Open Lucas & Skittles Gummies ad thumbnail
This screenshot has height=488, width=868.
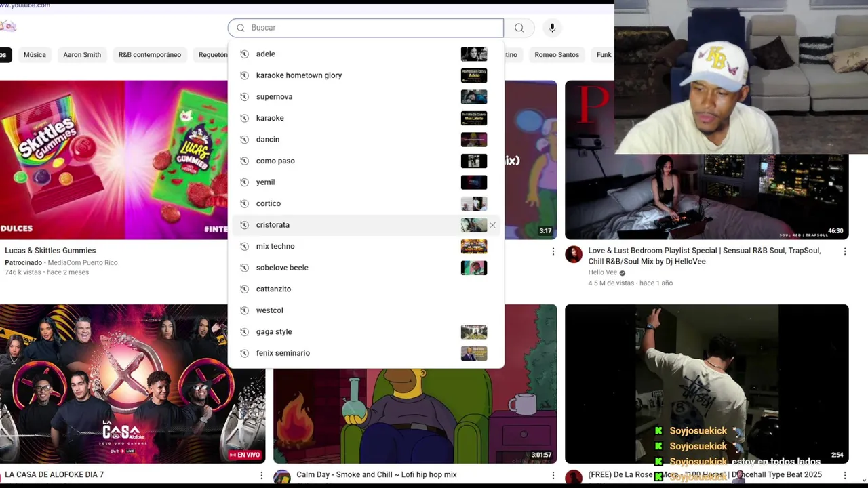pyautogui.click(x=114, y=160)
